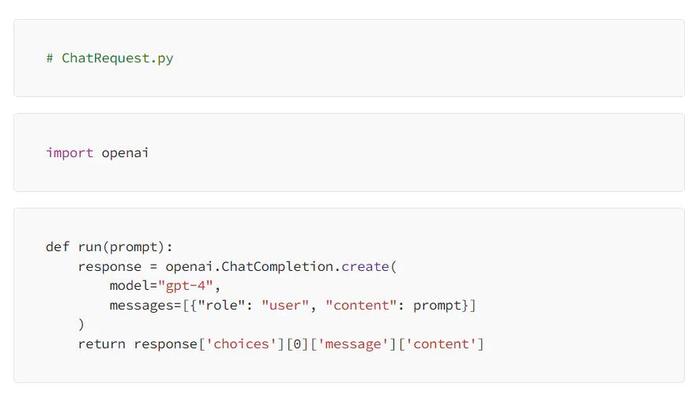The width and height of the screenshot is (700, 402).
Task: Click the "user" string value
Action: [285, 306]
